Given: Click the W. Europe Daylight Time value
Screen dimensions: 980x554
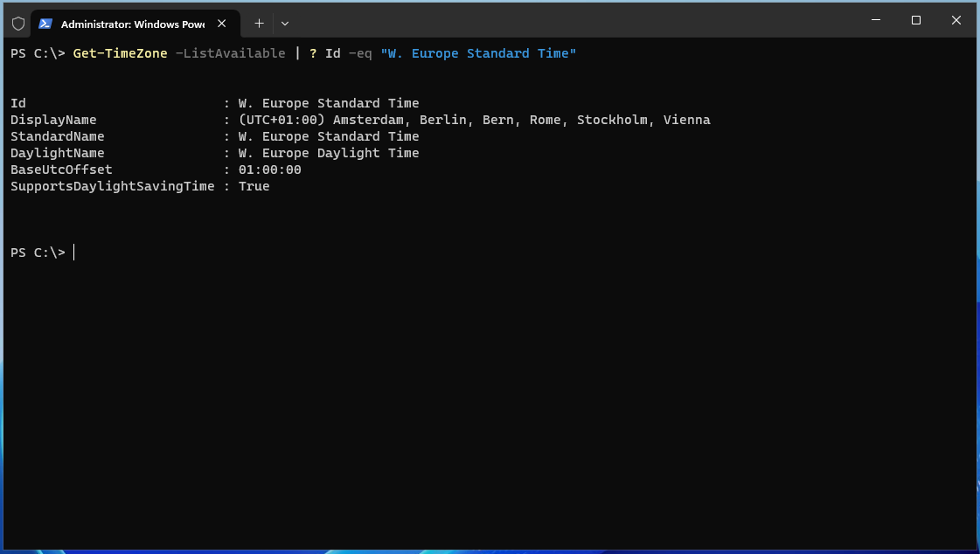Looking at the screenshot, I should click(x=329, y=153).
